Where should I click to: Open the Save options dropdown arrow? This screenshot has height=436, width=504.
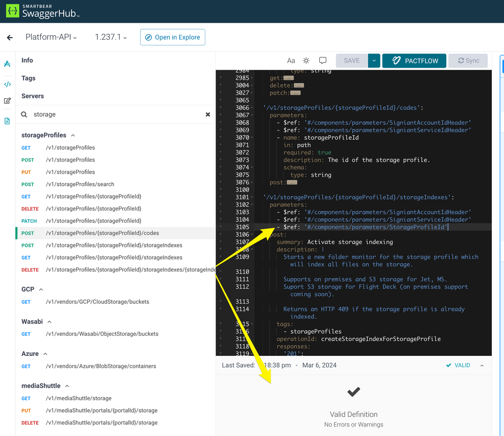(x=374, y=60)
